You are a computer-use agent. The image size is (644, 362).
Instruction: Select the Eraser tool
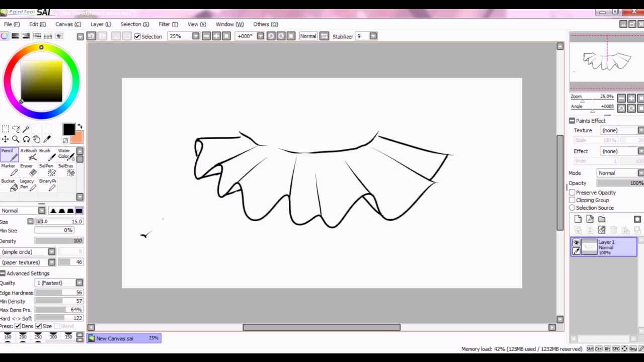tap(28, 170)
